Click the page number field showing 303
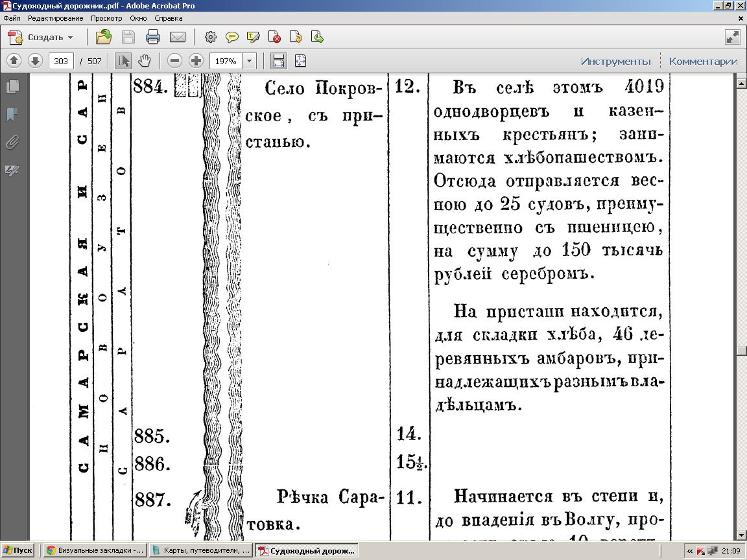 (x=60, y=61)
